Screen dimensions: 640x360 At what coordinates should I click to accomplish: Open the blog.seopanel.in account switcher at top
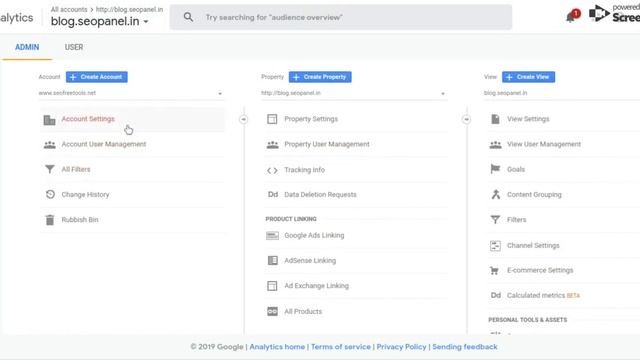[100, 21]
